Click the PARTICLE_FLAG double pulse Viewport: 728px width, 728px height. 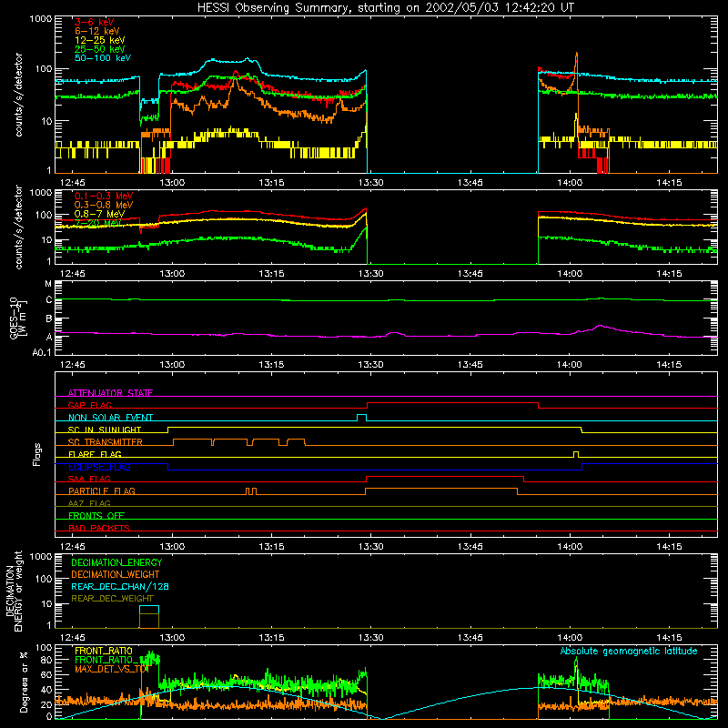251,491
